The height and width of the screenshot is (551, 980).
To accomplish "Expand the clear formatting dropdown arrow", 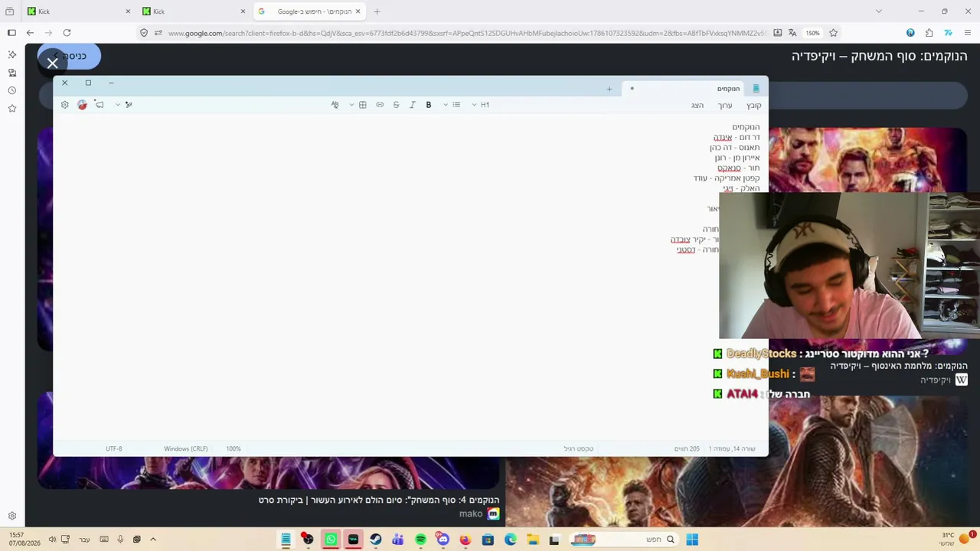I will click(351, 105).
